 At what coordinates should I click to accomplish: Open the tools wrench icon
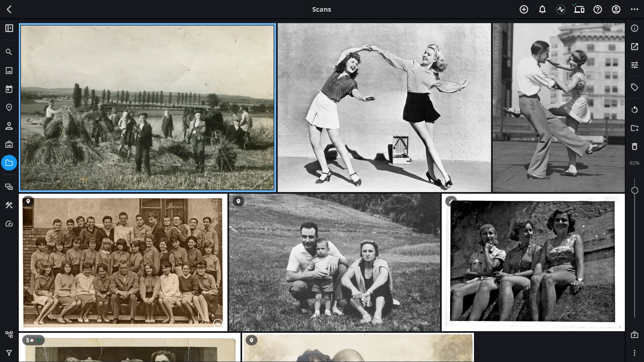(9, 205)
